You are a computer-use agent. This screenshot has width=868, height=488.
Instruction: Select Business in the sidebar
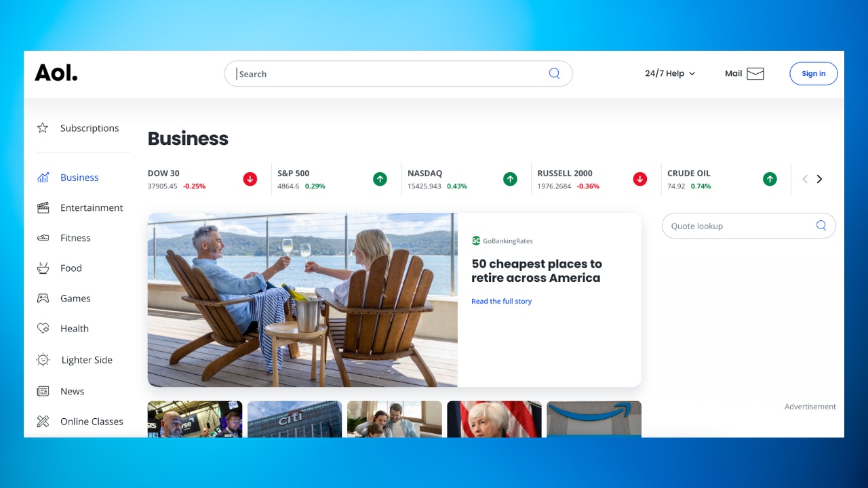(79, 178)
